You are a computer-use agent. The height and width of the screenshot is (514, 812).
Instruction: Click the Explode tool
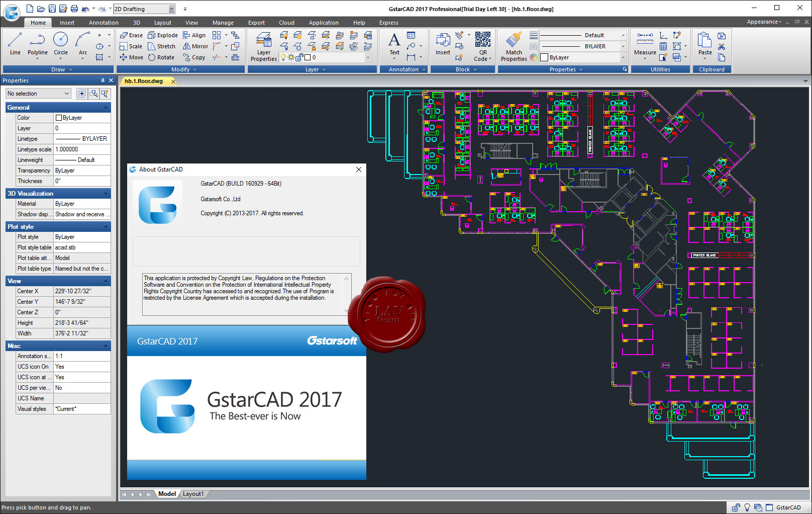(x=163, y=35)
